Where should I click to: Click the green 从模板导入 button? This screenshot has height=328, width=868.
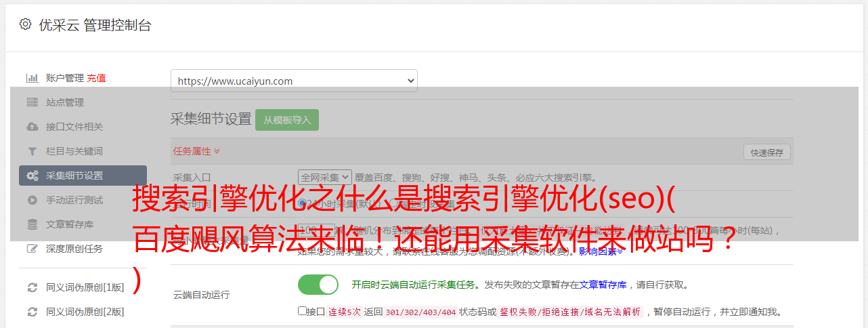tap(287, 120)
